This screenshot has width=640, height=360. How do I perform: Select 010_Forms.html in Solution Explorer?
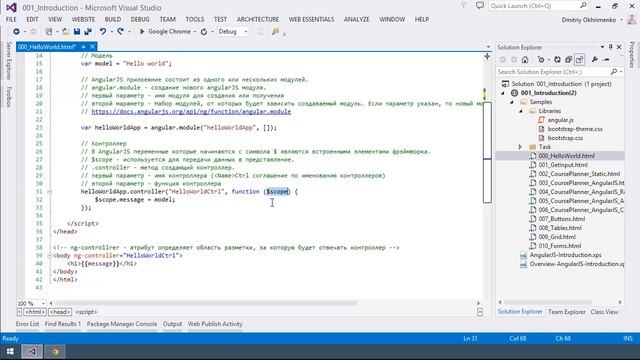click(560, 246)
